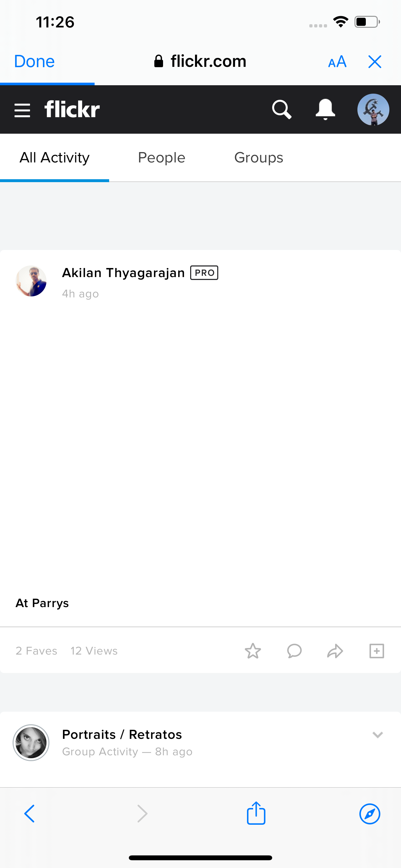Go back with the browser back arrow
The image size is (401, 868).
30,814
